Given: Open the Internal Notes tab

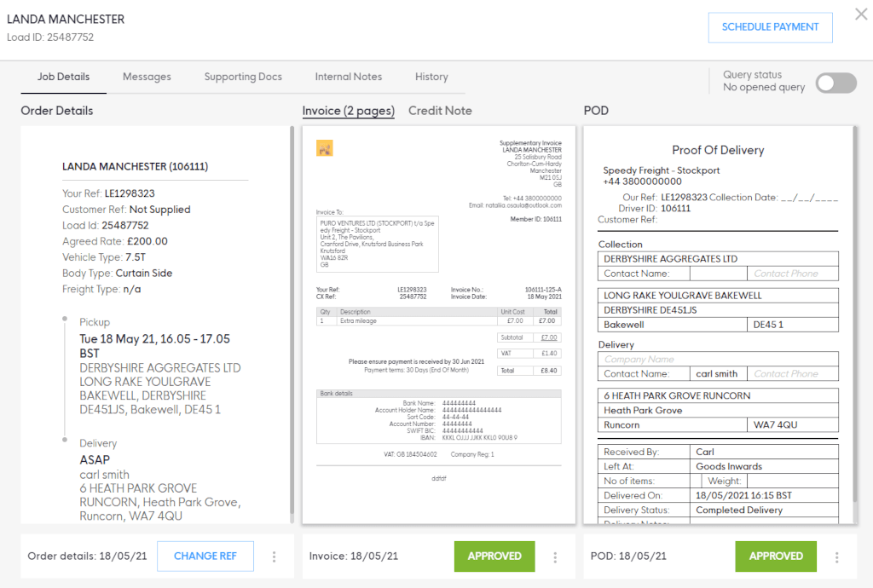Looking at the screenshot, I should [349, 77].
